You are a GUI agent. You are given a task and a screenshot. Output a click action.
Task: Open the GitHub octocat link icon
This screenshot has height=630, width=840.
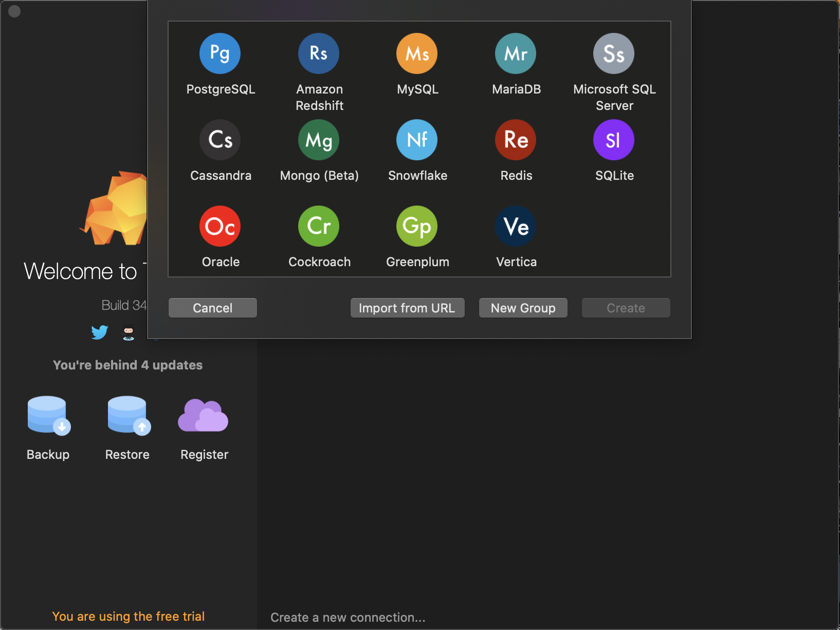(x=129, y=333)
